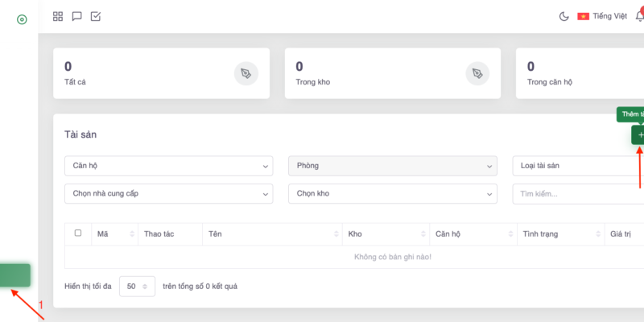
Task: Expand the Chọn kho dropdown
Action: point(392,194)
